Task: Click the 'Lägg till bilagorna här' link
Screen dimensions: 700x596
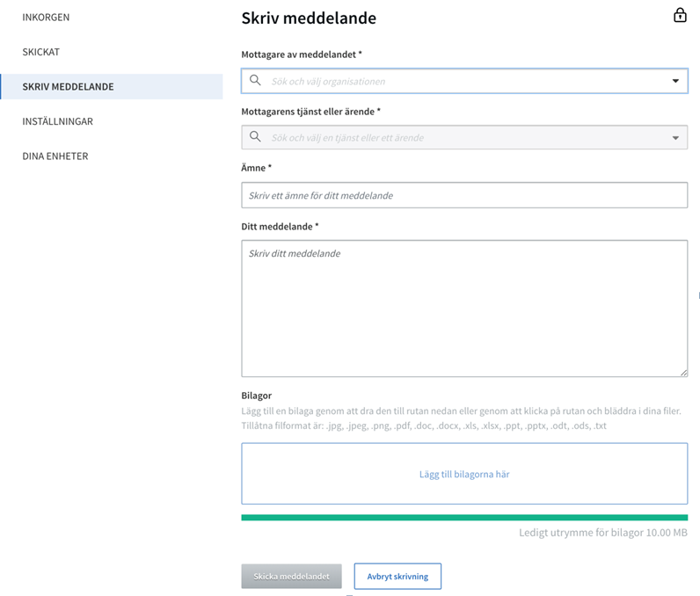Action: pos(464,474)
